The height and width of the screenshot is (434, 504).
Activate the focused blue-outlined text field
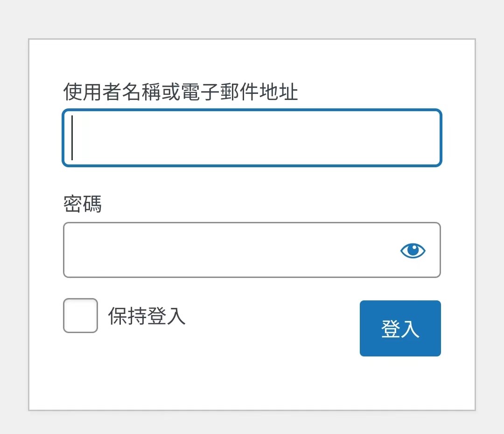[252, 138]
